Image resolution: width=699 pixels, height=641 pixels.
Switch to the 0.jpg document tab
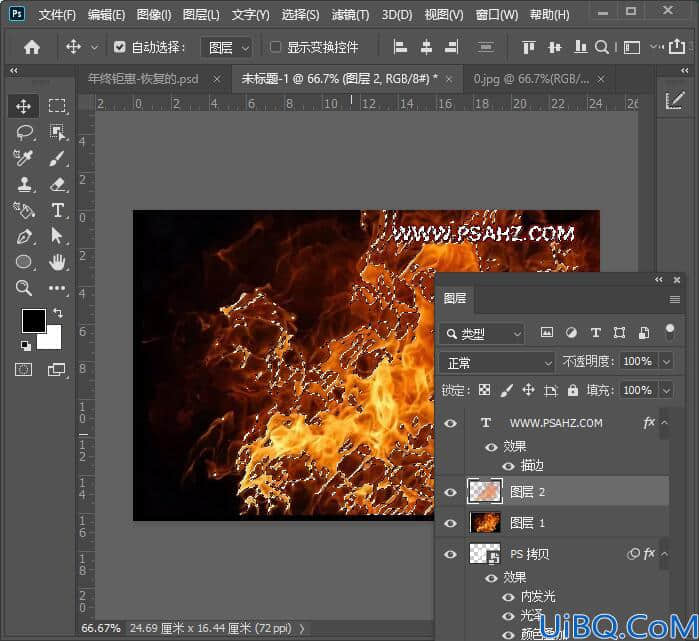coord(531,79)
